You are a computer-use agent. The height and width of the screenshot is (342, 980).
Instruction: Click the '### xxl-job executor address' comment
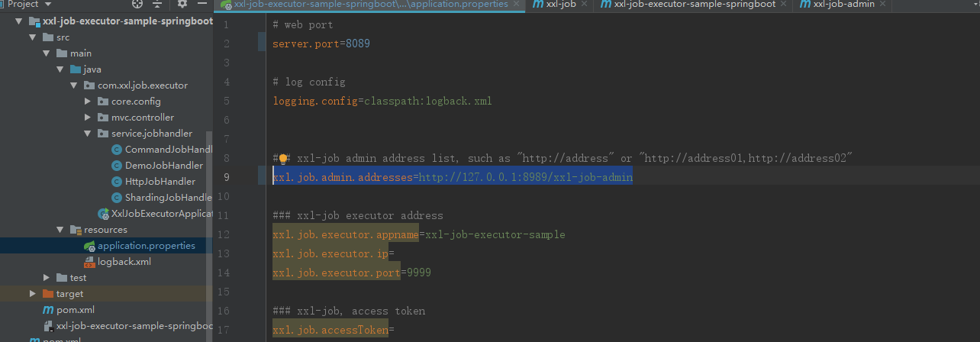[x=358, y=216]
